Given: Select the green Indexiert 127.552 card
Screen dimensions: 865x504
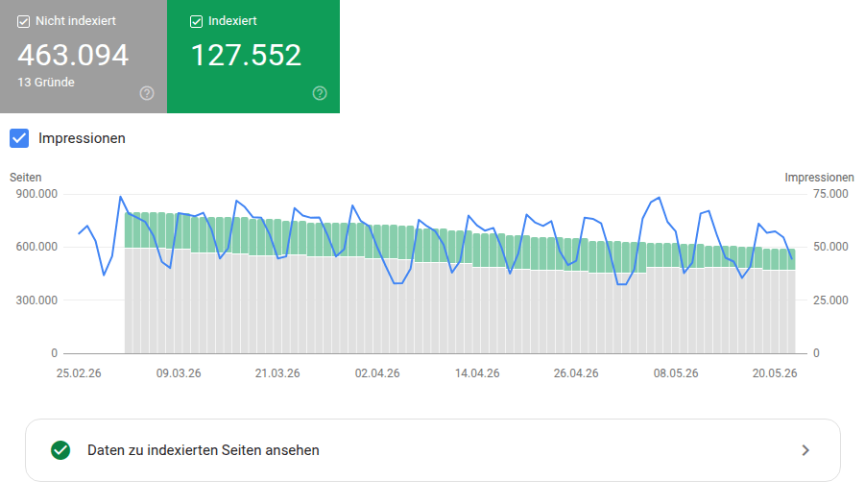Looking at the screenshot, I should [x=253, y=57].
